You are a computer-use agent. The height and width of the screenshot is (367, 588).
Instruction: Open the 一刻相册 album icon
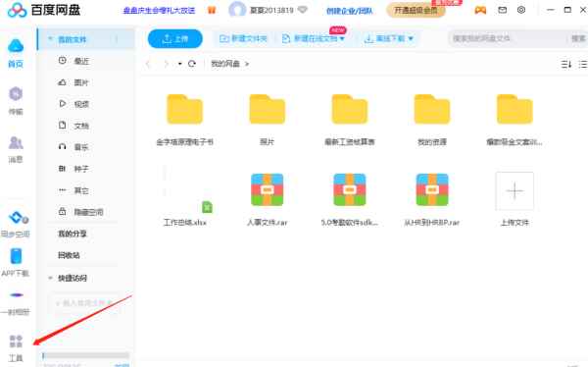click(x=16, y=295)
